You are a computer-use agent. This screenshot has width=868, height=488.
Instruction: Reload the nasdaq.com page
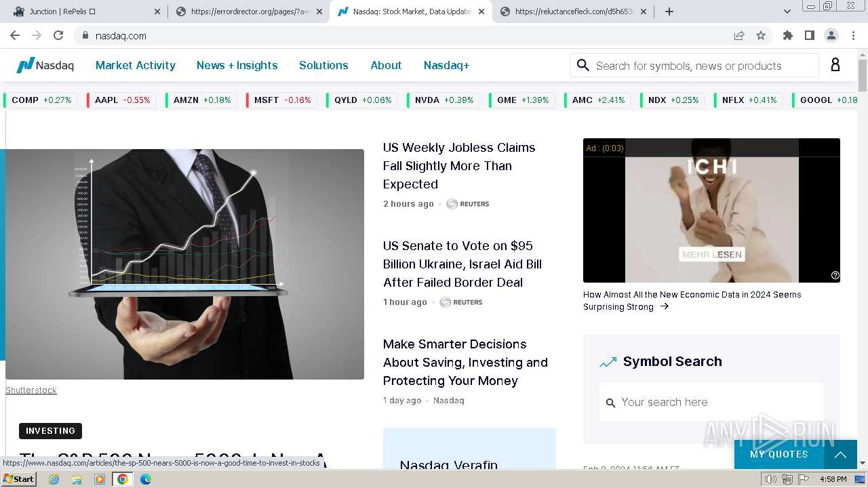click(x=58, y=35)
